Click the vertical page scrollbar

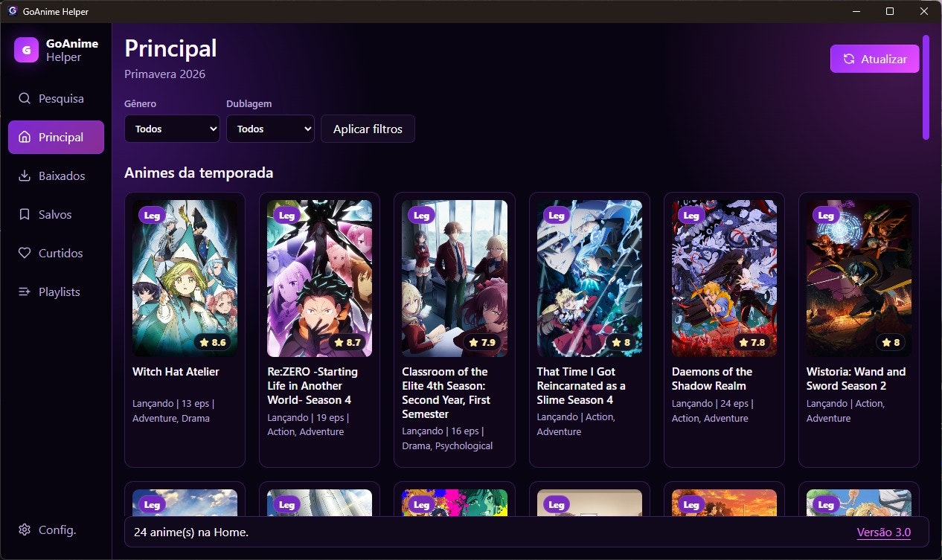click(926, 87)
